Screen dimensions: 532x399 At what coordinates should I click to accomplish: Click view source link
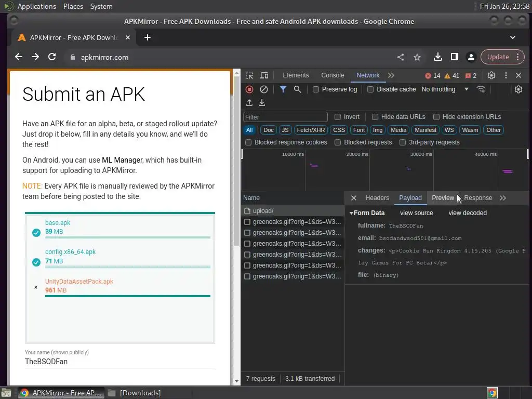(x=416, y=213)
